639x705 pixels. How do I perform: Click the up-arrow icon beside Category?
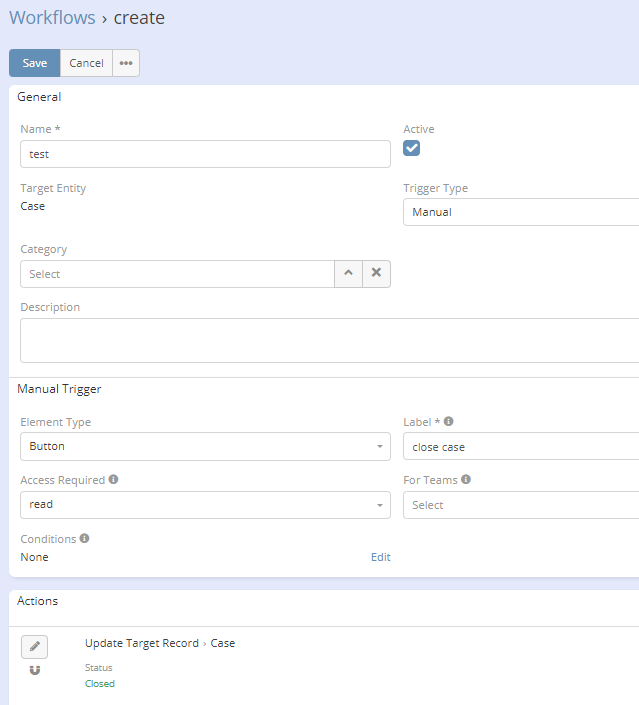point(348,273)
